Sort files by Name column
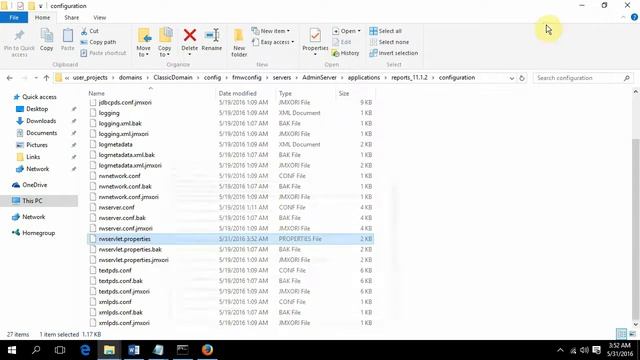Screen dimensions: 640x360 [x=97, y=93]
